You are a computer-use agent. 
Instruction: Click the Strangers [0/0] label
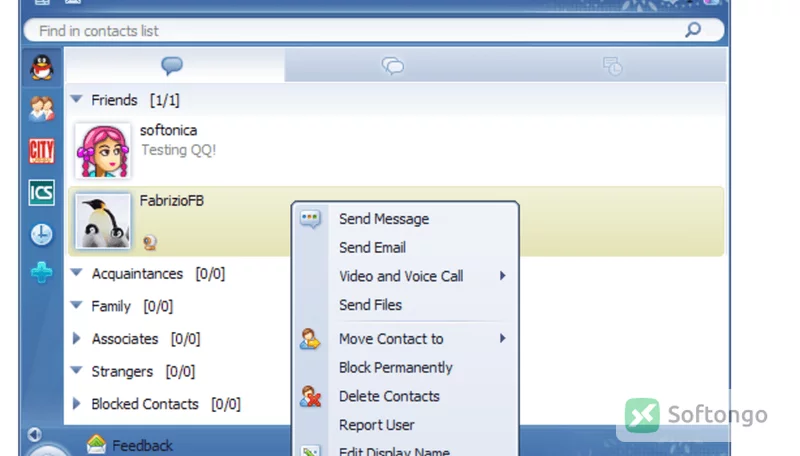(x=143, y=371)
